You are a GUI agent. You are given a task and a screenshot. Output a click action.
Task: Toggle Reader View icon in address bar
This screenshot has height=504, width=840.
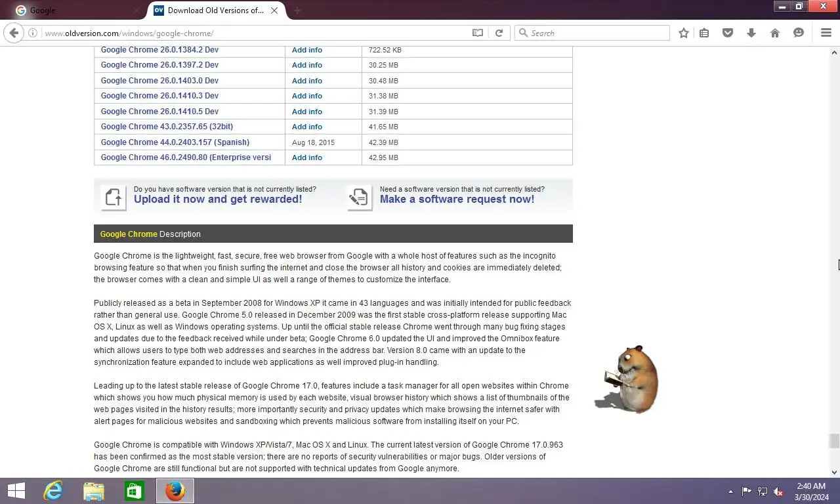(478, 33)
